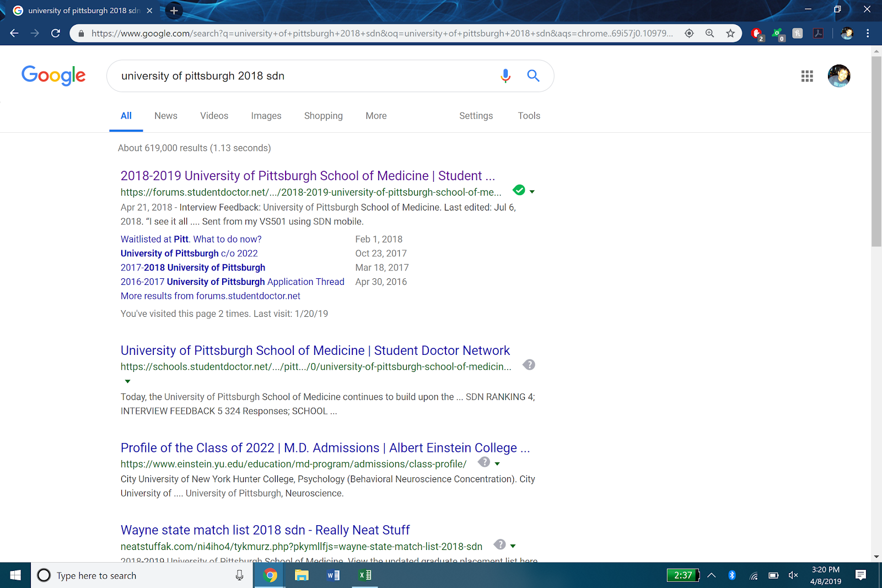The height and width of the screenshot is (588, 882).
Task: Open the search Tools options
Action: (529, 116)
